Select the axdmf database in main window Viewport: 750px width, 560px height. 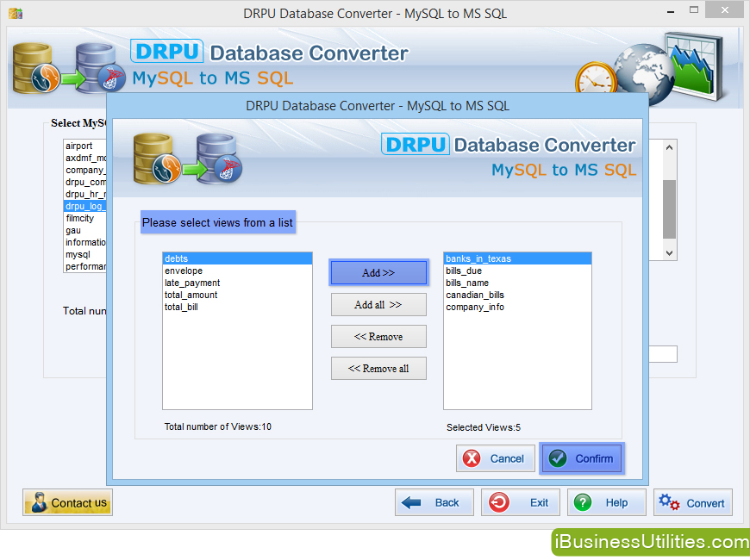85,158
